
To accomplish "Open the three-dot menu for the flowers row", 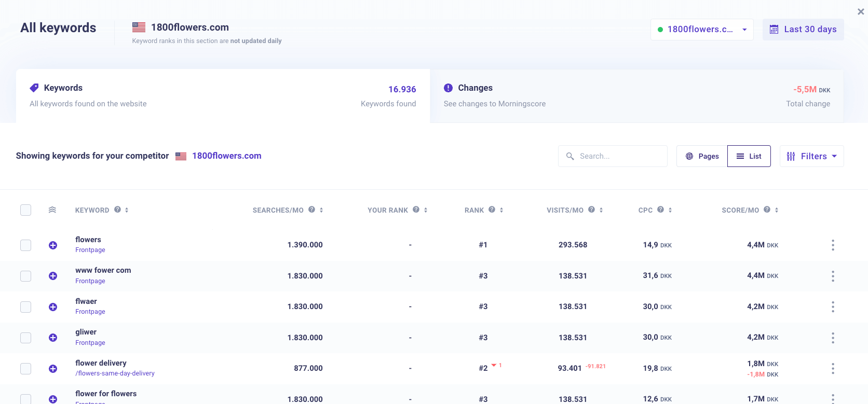I will pyautogui.click(x=833, y=245).
